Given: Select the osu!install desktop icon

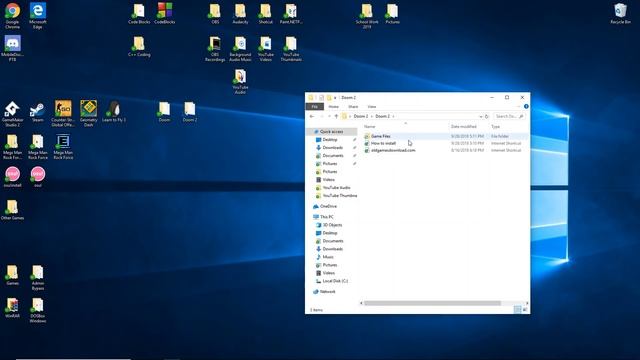Looking at the screenshot, I should coord(12,177).
